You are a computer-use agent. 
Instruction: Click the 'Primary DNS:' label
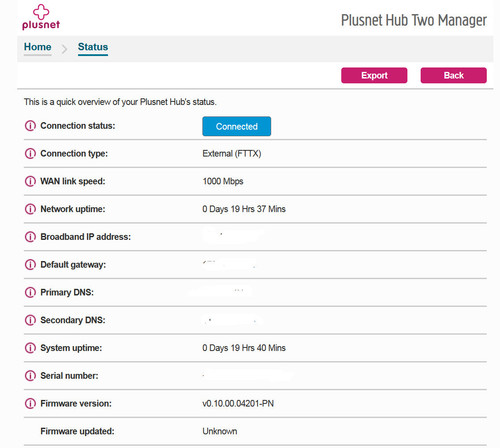click(67, 292)
